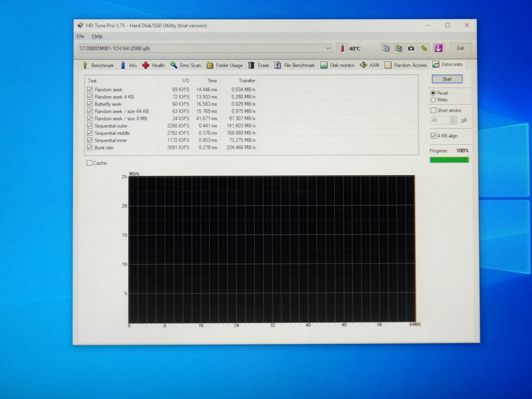The image size is (532, 399).
Task: Click the options wrench toolbar icon
Action: click(424, 48)
